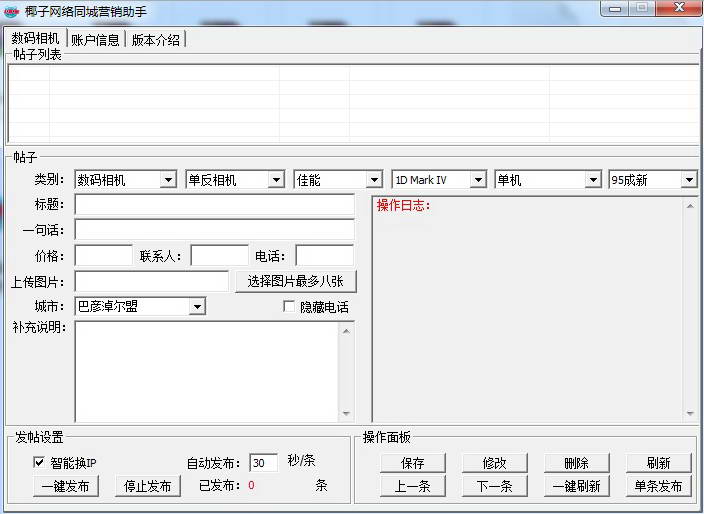704x514 pixels.
Task: Switch to the 账户信息 tab
Action: 95,40
